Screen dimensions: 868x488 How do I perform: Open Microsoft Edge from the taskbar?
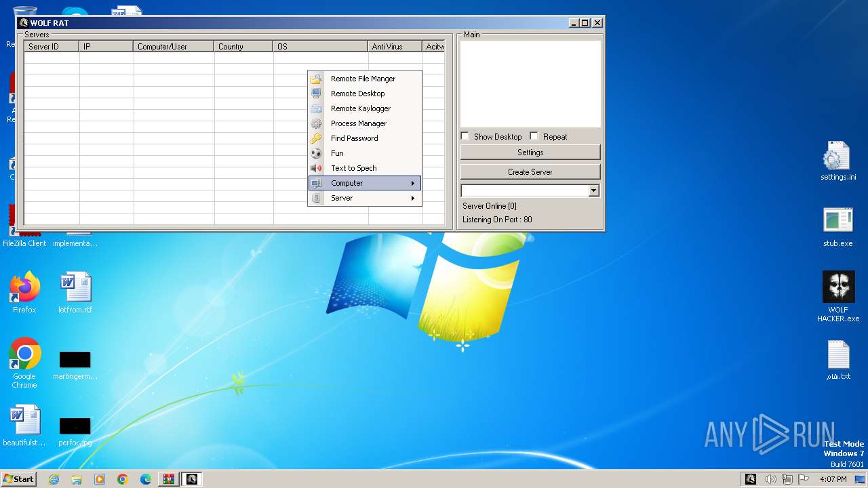coord(146,479)
